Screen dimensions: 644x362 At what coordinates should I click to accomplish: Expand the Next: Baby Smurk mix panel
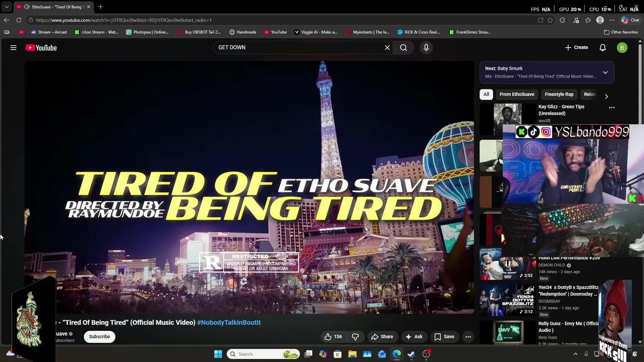(x=605, y=72)
